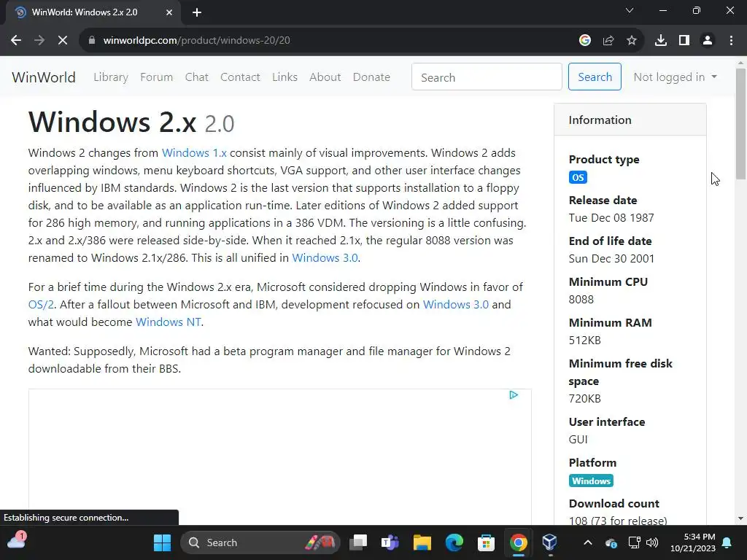Image resolution: width=747 pixels, height=560 pixels.
Task: Open the weather widget on the taskbar
Action: pos(16,542)
